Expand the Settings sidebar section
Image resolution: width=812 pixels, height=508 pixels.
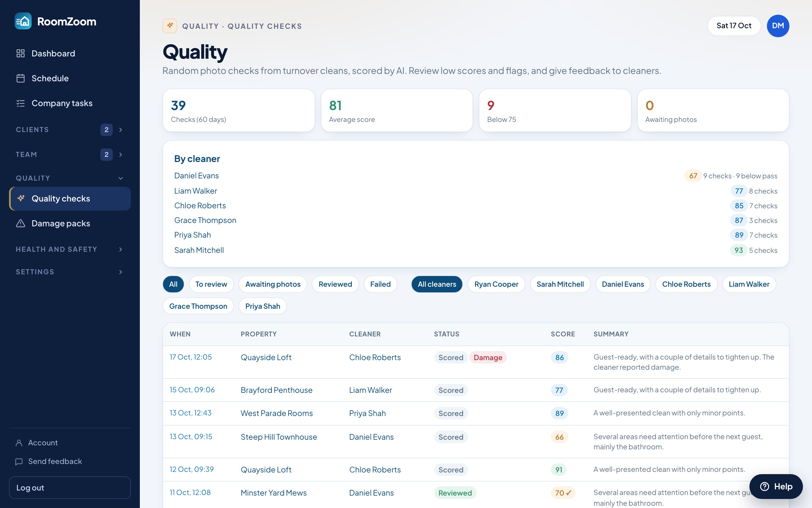click(x=70, y=272)
